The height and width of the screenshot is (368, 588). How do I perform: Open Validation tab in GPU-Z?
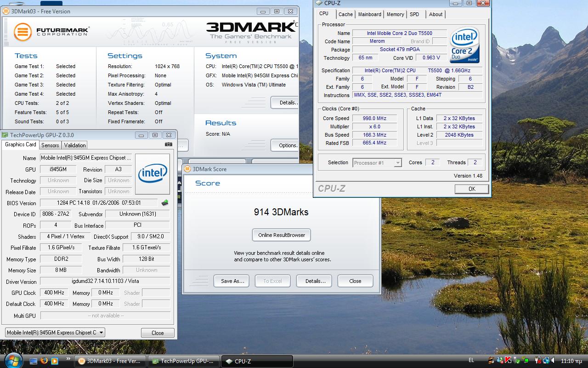pyautogui.click(x=75, y=145)
